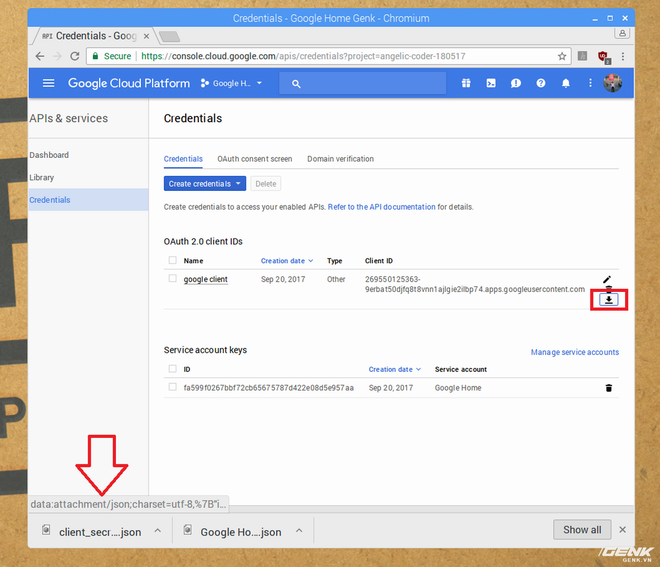Edit the google client OAuth entry

click(607, 280)
